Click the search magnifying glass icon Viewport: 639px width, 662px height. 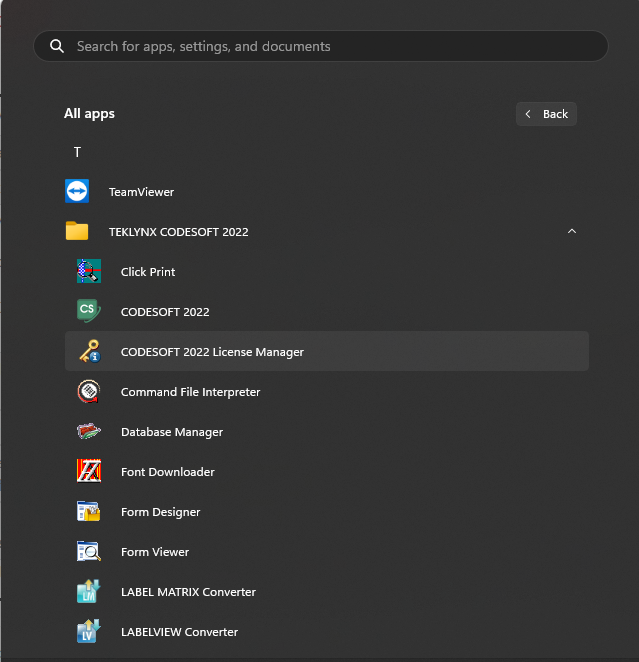57,46
